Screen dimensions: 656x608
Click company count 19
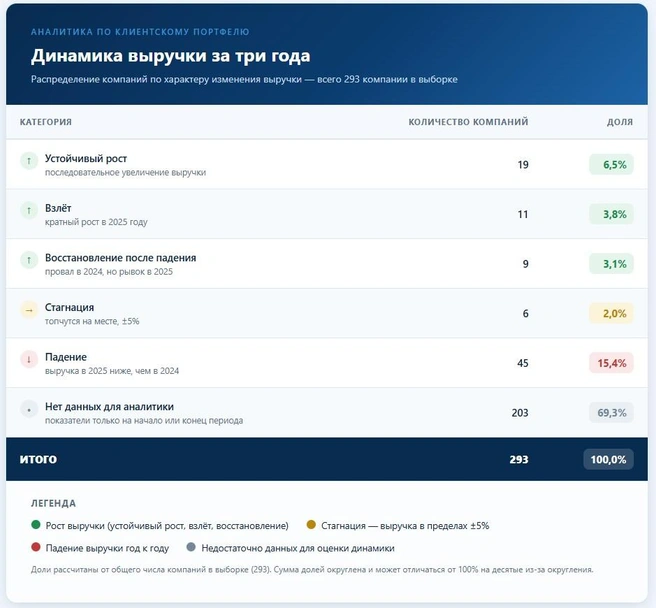coord(523,164)
